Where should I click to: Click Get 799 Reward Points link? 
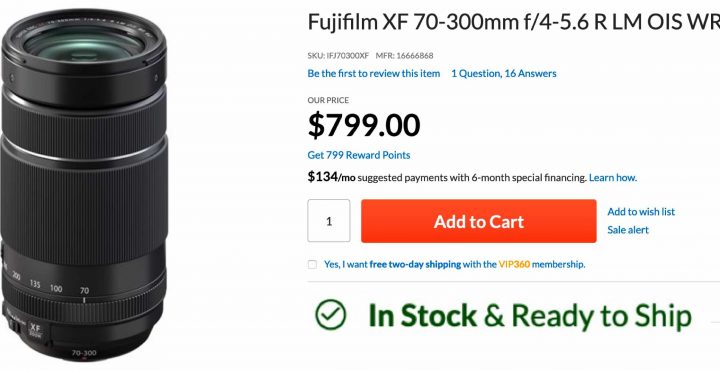point(359,155)
